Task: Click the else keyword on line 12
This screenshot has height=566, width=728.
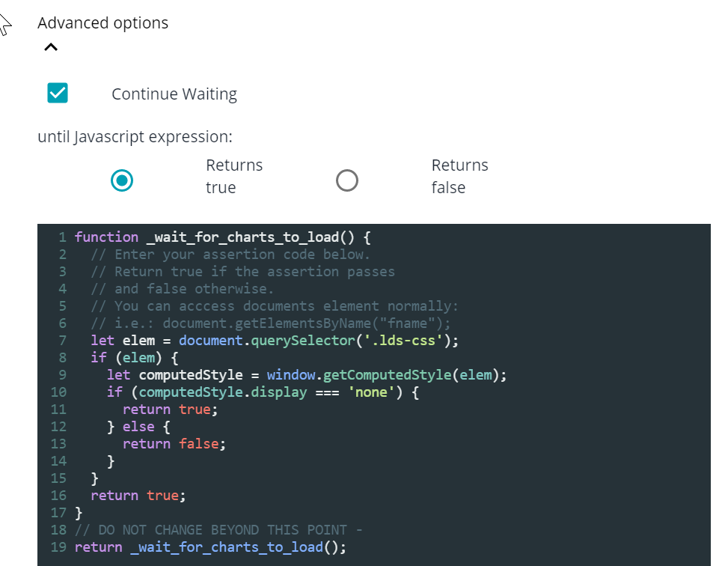Action: coord(138,427)
